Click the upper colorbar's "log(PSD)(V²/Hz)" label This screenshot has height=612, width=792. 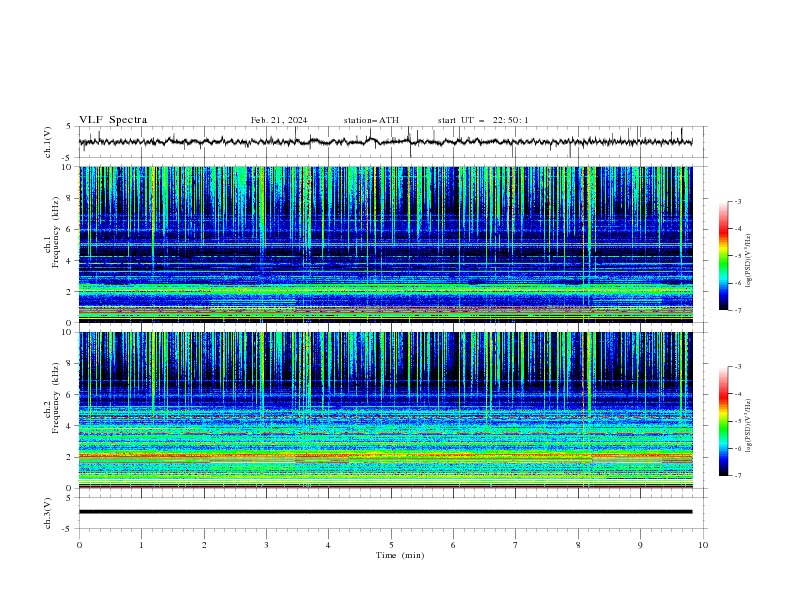748,261
